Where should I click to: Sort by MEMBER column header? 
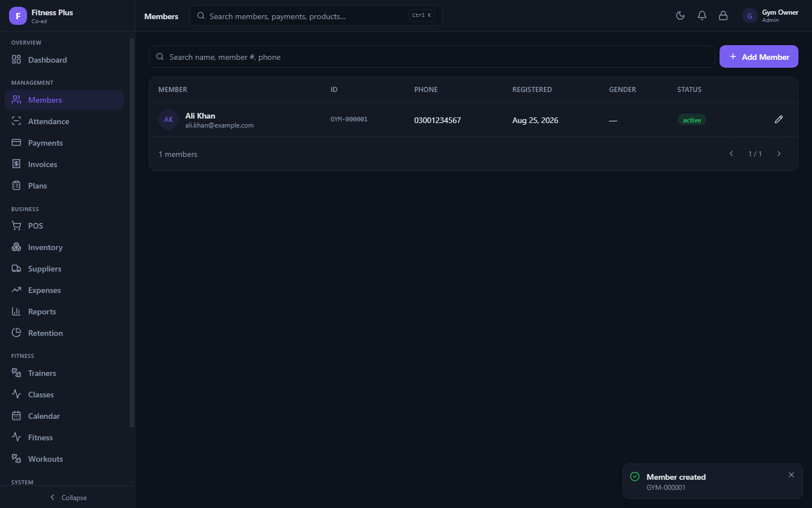[173, 90]
